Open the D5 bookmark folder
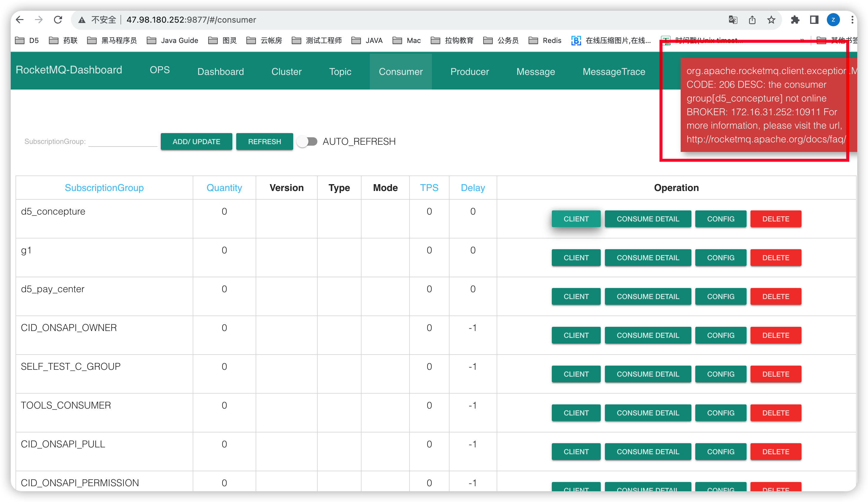The width and height of the screenshot is (868, 502). [27, 40]
